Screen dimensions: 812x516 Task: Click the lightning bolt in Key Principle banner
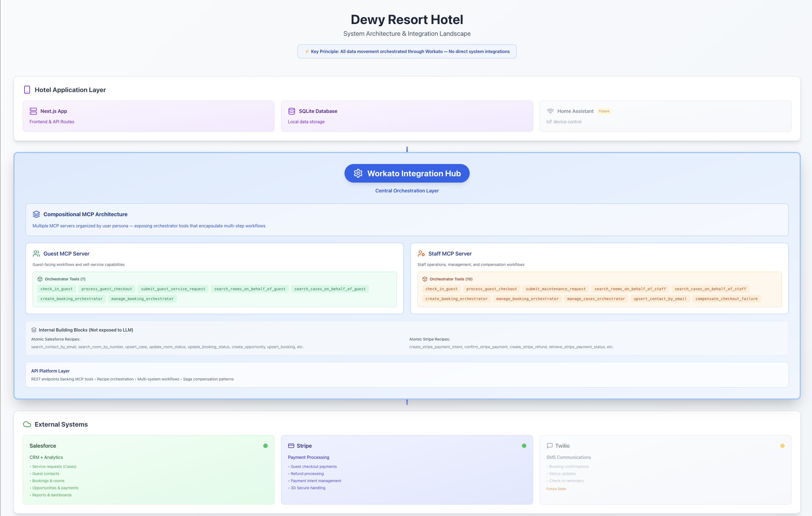click(x=307, y=52)
